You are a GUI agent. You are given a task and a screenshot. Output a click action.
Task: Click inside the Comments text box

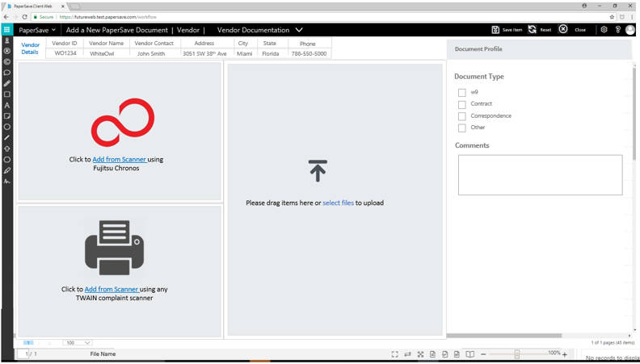540,174
